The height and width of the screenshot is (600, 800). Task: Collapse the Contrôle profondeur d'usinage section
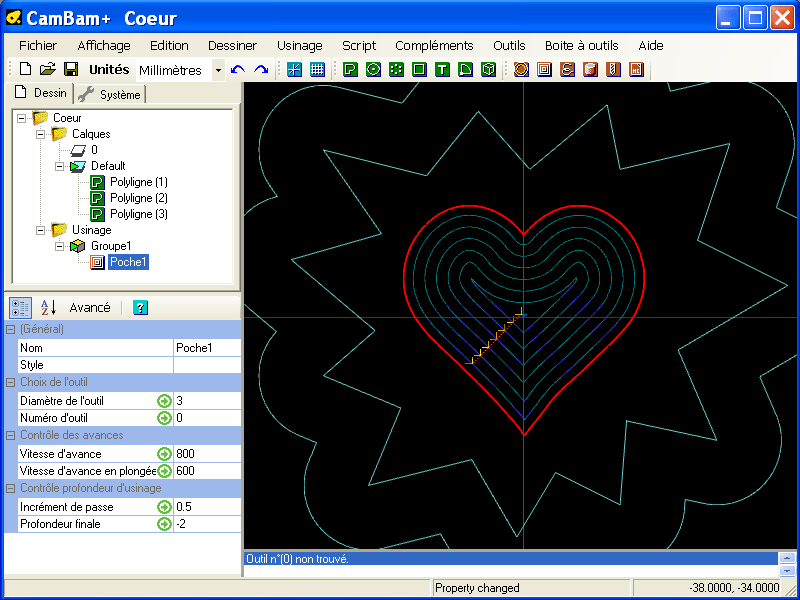pos(10,489)
